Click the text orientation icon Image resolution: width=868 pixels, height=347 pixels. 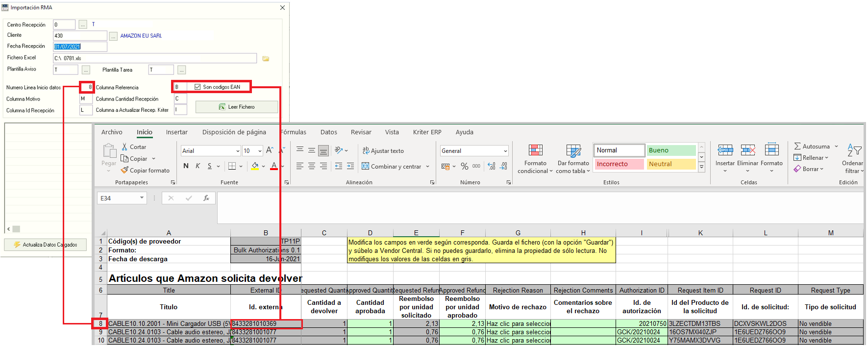point(339,150)
